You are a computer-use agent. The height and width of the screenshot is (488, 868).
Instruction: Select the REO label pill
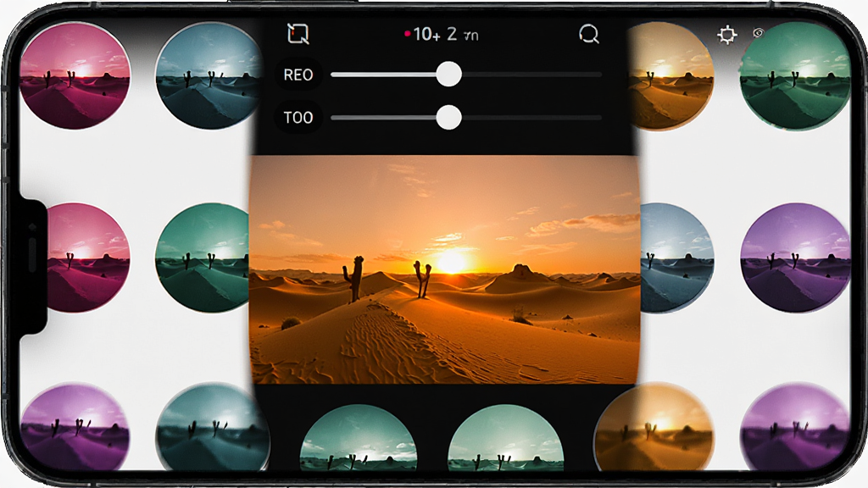click(298, 75)
